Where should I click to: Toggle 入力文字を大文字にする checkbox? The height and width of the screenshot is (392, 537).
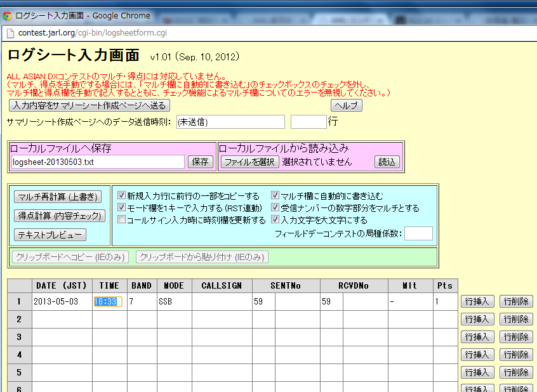point(275,219)
